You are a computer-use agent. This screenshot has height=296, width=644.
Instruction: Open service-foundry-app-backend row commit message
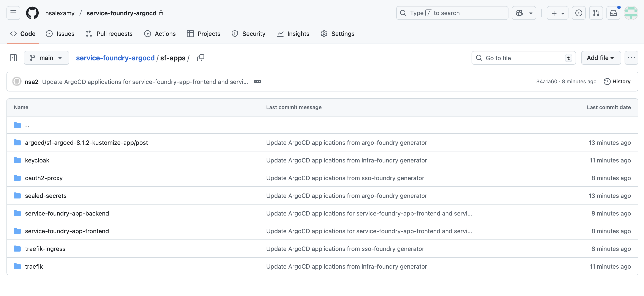(369, 213)
